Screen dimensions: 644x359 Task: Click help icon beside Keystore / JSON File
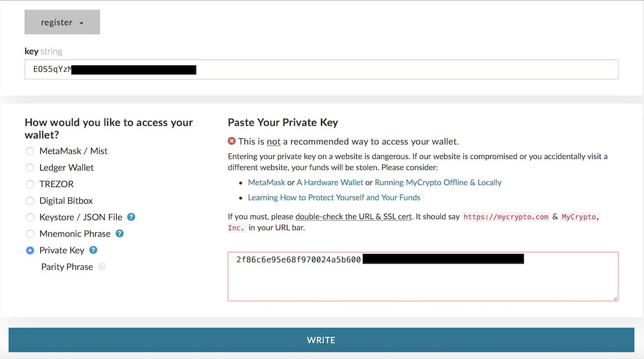(x=131, y=217)
